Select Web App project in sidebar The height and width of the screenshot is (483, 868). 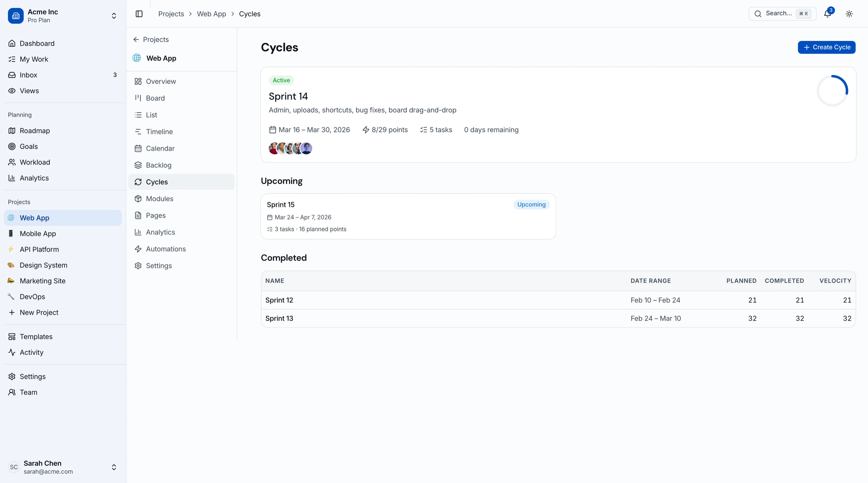tap(63, 217)
